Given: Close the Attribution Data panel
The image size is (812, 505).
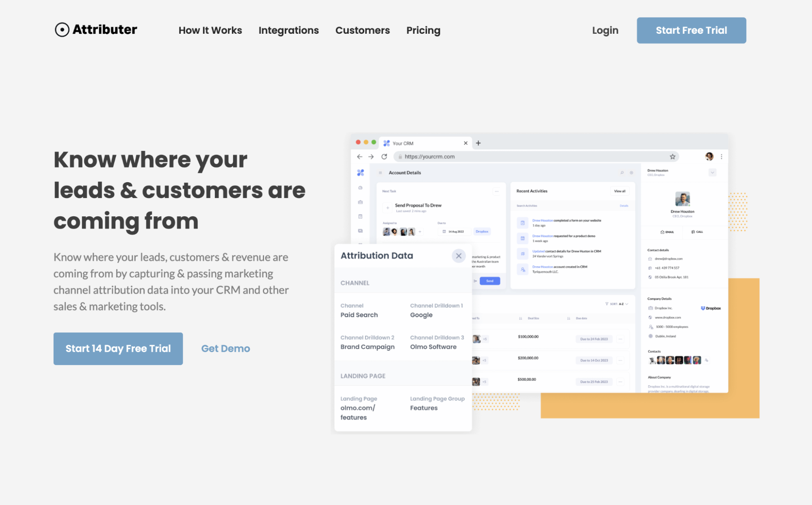Looking at the screenshot, I should coord(459,256).
